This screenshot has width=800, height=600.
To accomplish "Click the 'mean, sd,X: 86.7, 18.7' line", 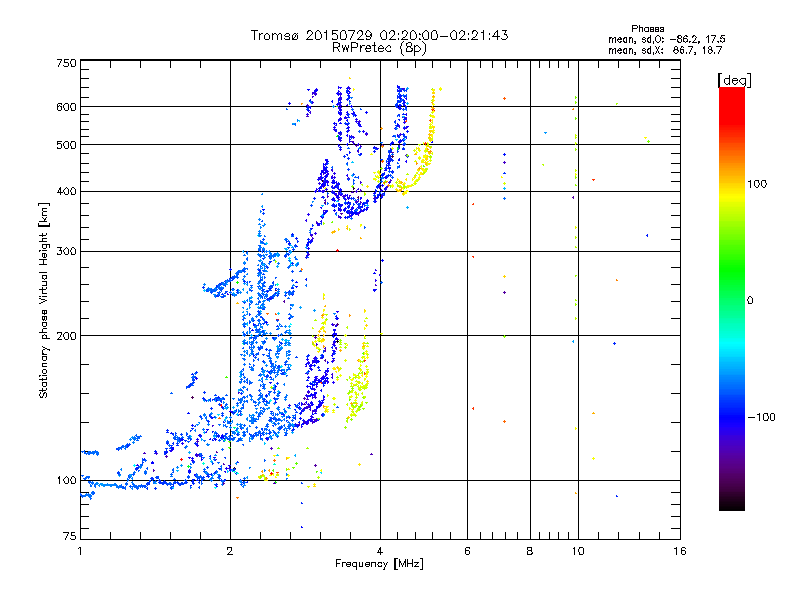I will pos(665,50).
